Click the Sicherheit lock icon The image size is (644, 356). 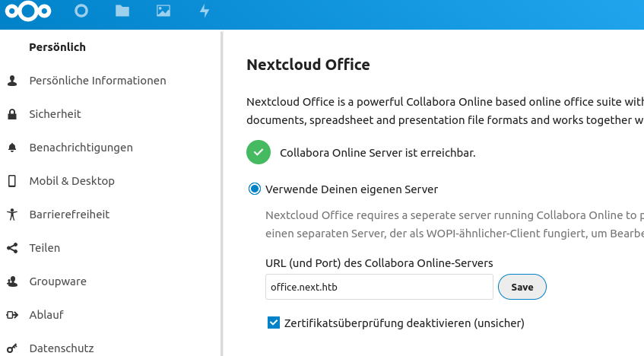point(12,114)
